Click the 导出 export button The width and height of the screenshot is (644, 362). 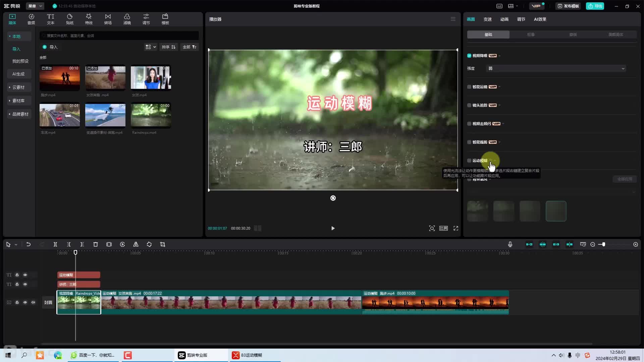click(595, 6)
